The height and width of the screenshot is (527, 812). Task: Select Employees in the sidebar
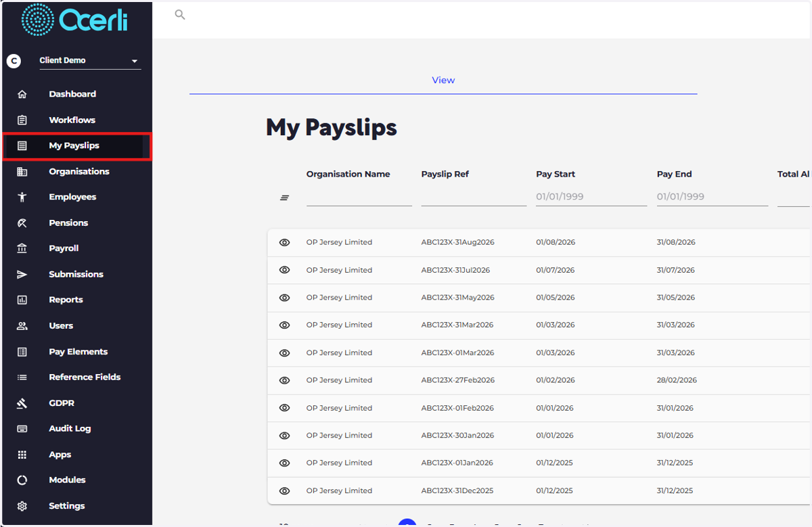[72, 197]
